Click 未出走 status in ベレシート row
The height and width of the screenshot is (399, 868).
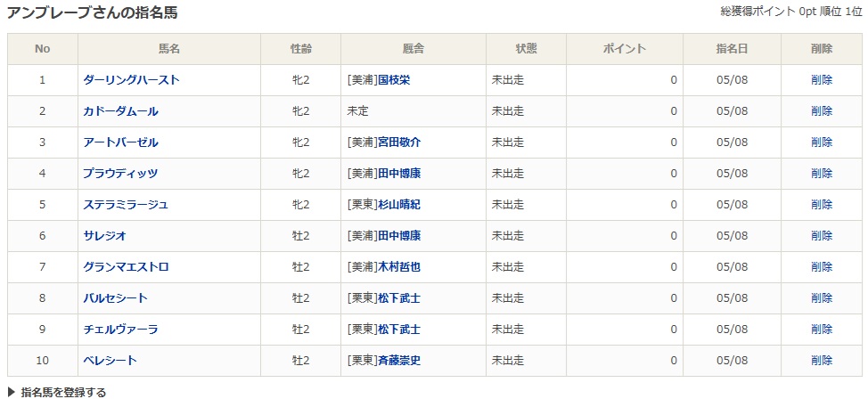508,361
